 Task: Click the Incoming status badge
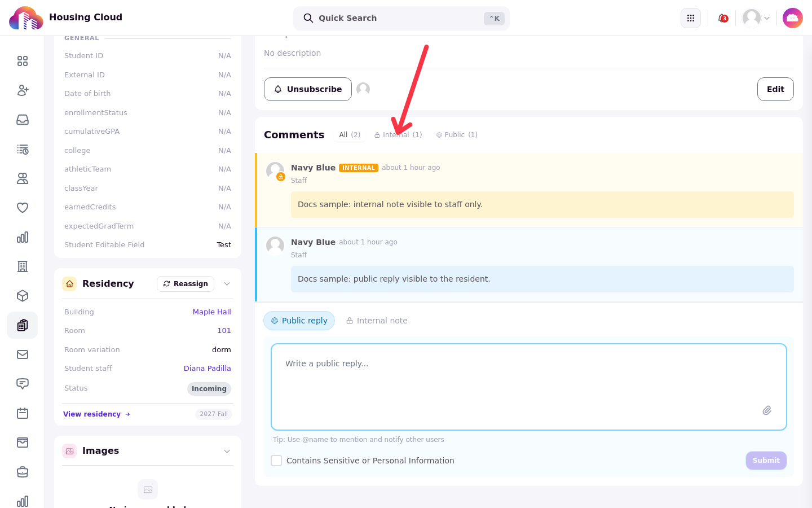pos(209,389)
